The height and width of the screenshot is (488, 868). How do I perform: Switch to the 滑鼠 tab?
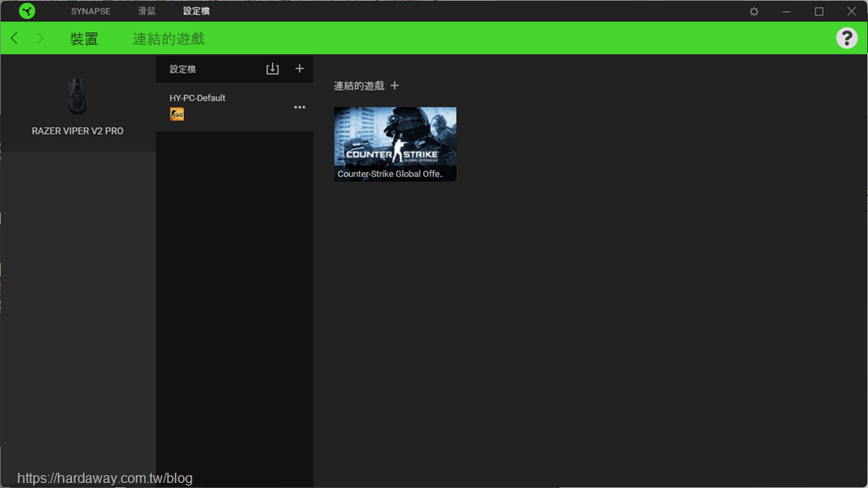click(147, 11)
